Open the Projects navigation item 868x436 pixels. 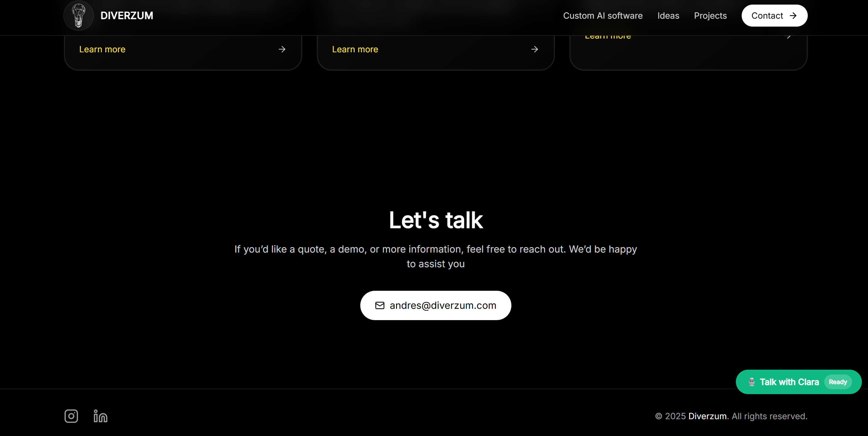coord(710,16)
